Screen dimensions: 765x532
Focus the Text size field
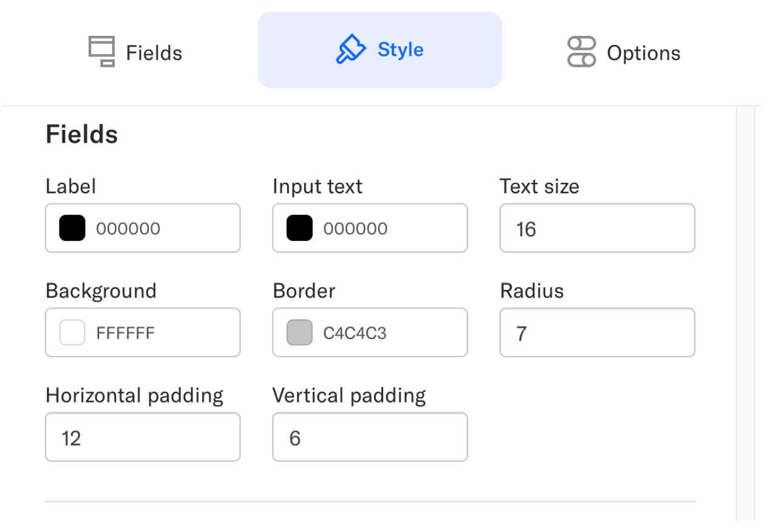click(597, 228)
